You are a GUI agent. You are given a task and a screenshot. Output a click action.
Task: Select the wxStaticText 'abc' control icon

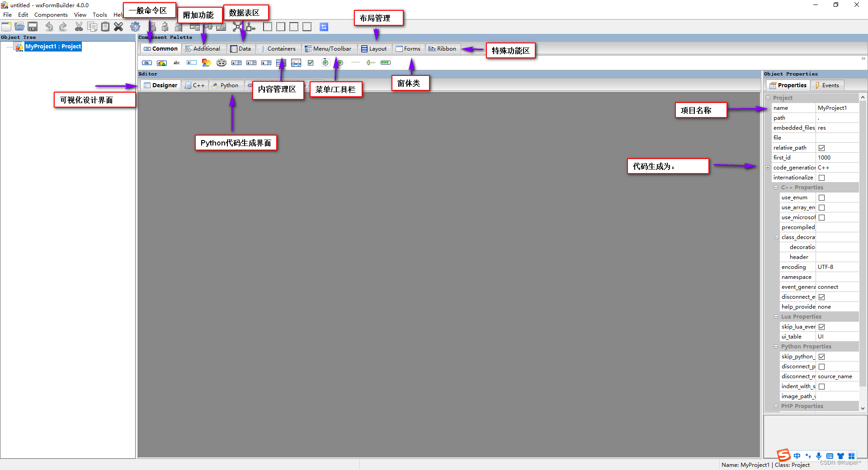176,63
